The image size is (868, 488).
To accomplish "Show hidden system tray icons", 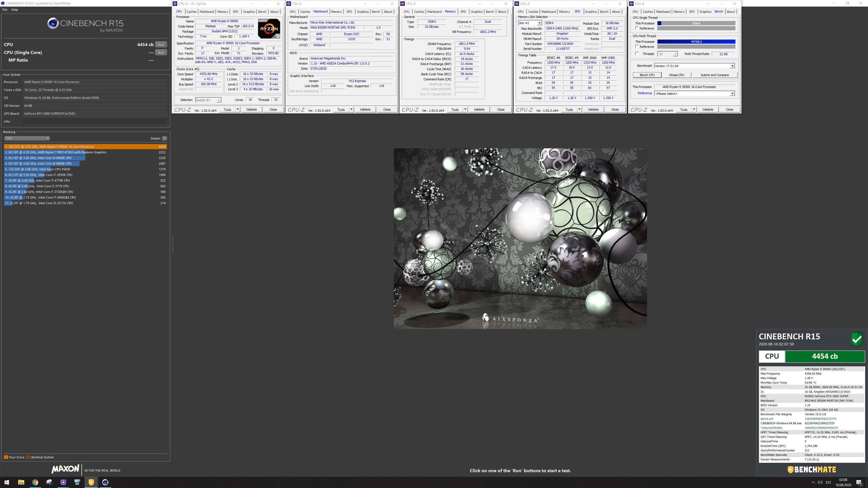I will pyautogui.click(x=813, y=482).
